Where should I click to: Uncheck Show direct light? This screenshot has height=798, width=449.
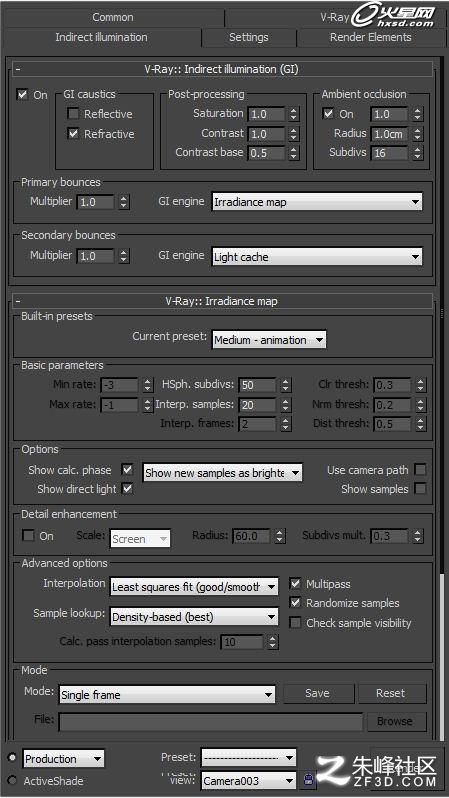pos(127,489)
